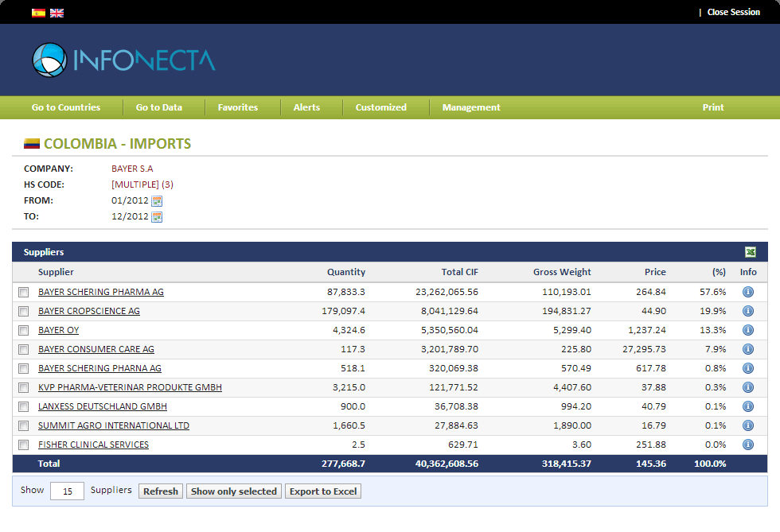The width and height of the screenshot is (780, 532).
Task: Open the Management menu
Action: click(x=471, y=107)
